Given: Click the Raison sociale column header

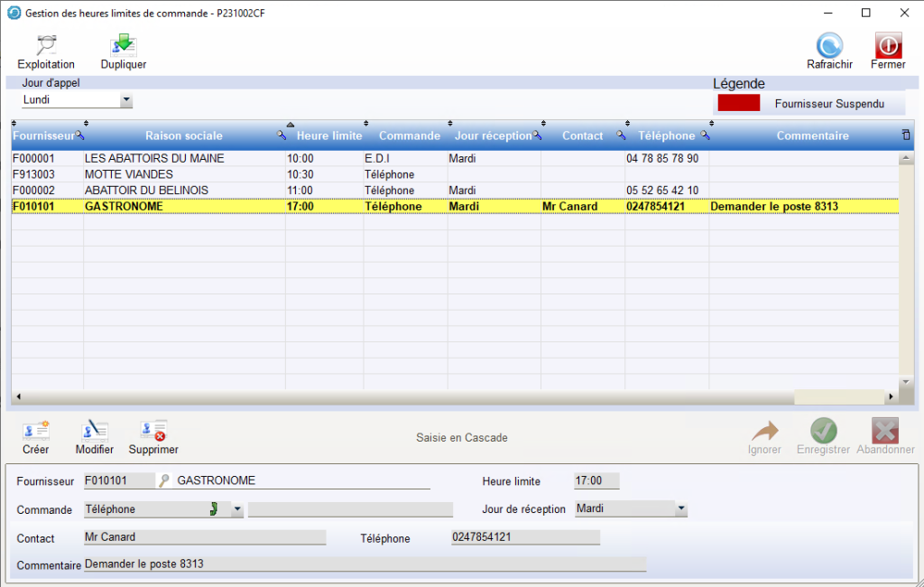Looking at the screenshot, I should click(183, 136).
